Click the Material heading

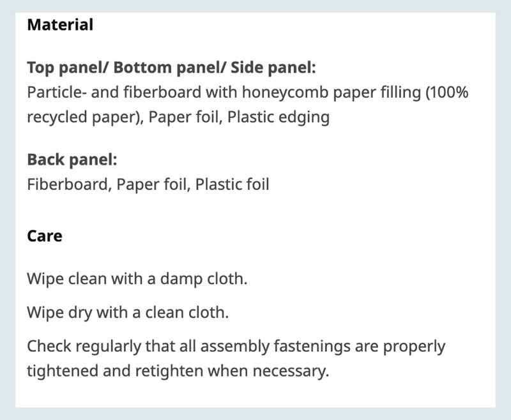(x=60, y=25)
